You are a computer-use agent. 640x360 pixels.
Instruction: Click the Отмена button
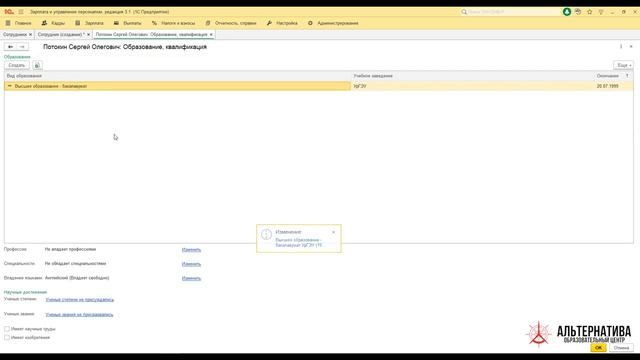[621, 348]
